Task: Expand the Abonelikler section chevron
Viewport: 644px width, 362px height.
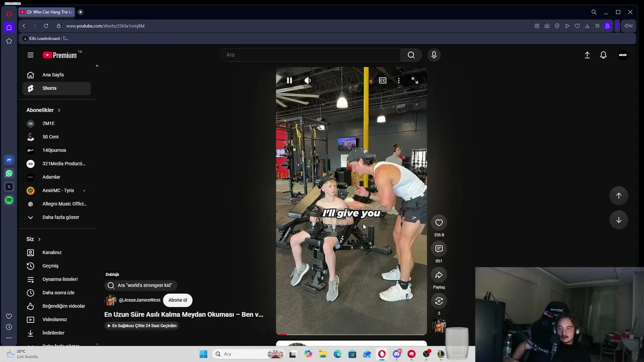Action: [x=59, y=110]
